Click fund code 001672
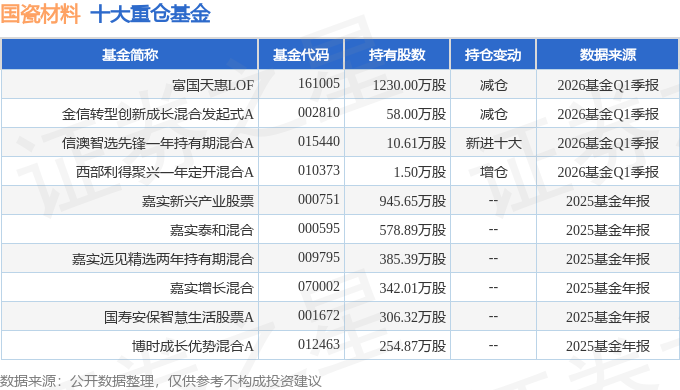Viewport: 680px width, 390px height. click(x=319, y=315)
